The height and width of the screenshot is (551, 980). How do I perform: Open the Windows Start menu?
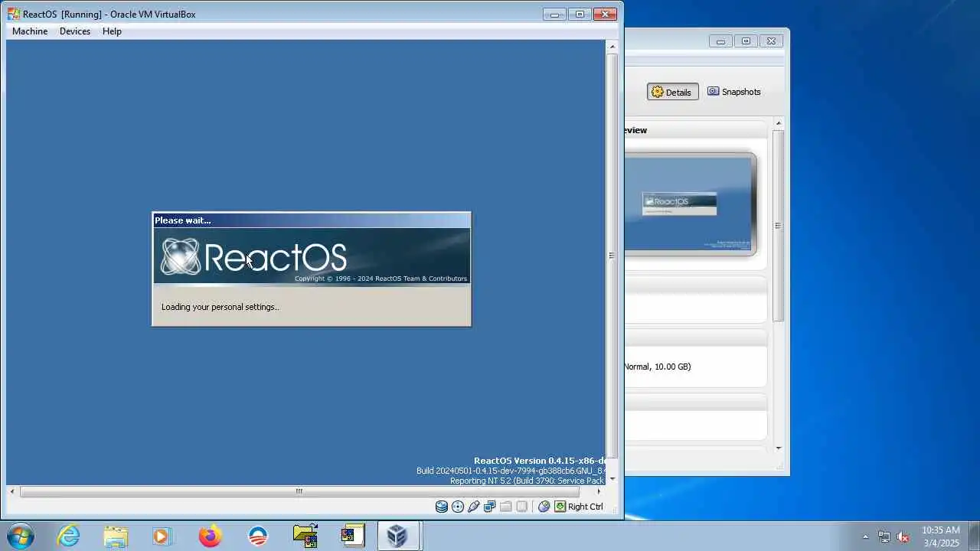click(x=20, y=536)
